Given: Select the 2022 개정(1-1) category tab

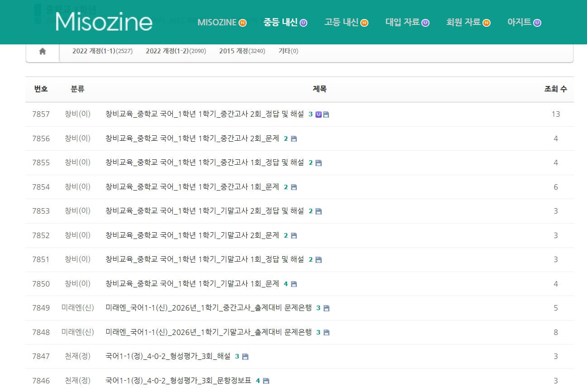Looking at the screenshot, I should [x=102, y=51].
